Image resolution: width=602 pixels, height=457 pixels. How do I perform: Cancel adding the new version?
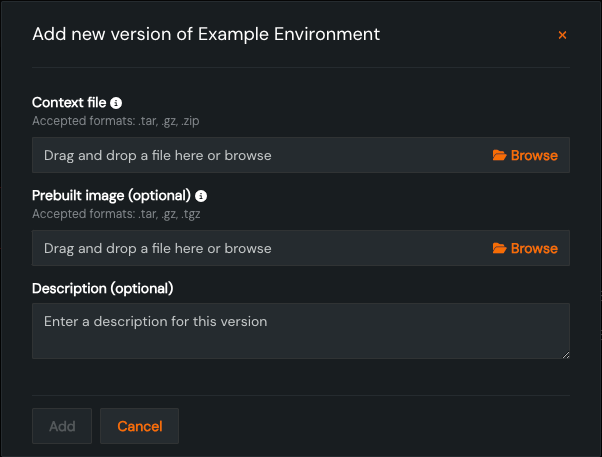139,426
